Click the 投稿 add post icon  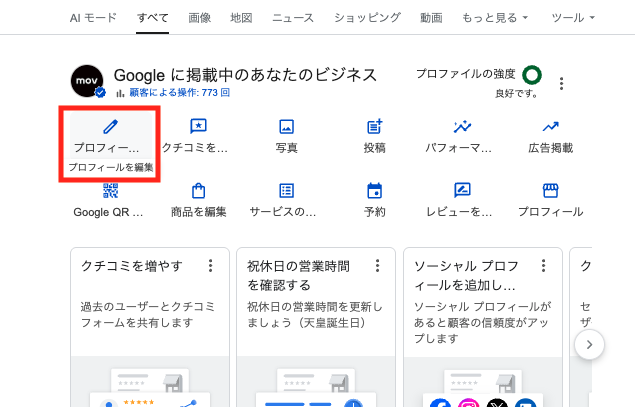pyautogui.click(x=375, y=127)
